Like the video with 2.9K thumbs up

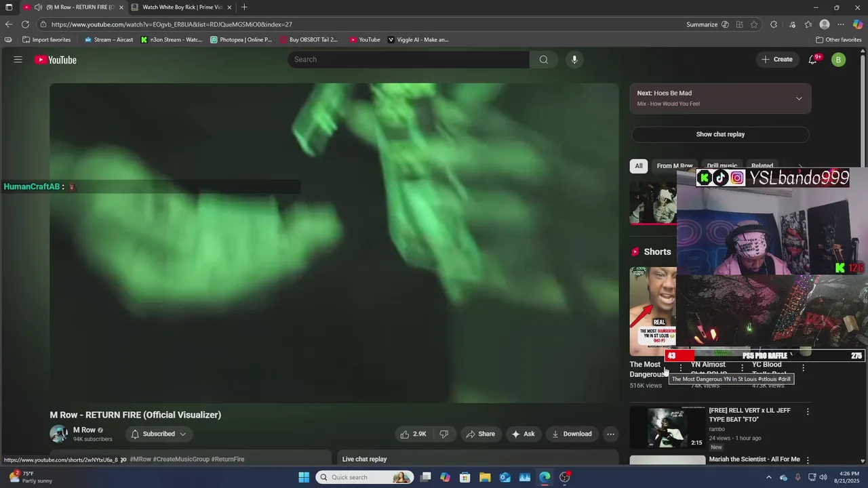tap(413, 434)
